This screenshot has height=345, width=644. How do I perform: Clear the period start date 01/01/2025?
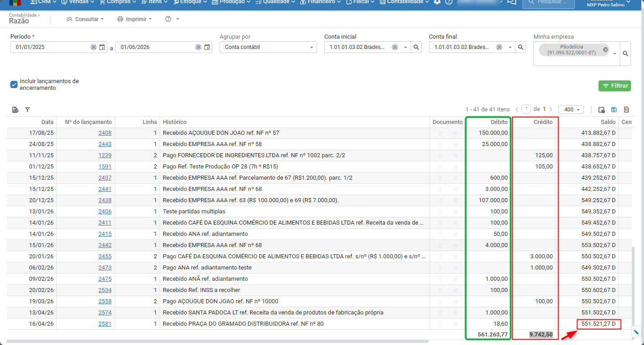[x=93, y=47]
